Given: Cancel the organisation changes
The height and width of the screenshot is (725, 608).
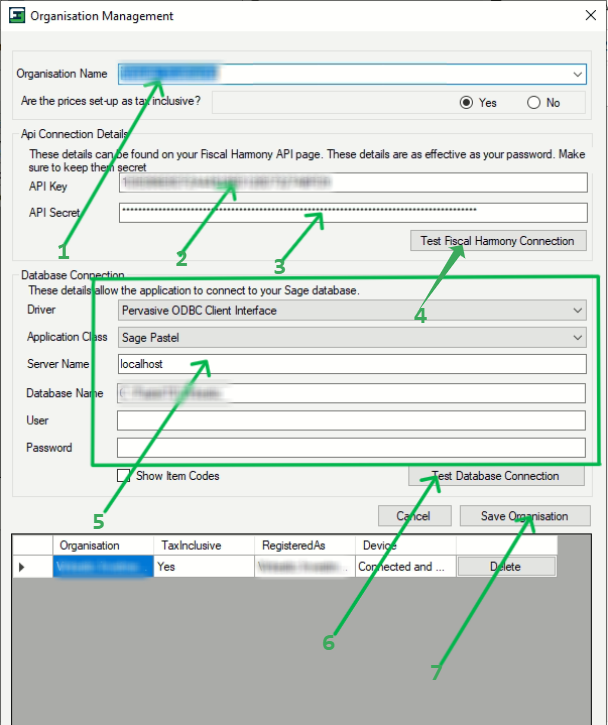Looking at the screenshot, I should pyautogui.click(x=414, y=516).
